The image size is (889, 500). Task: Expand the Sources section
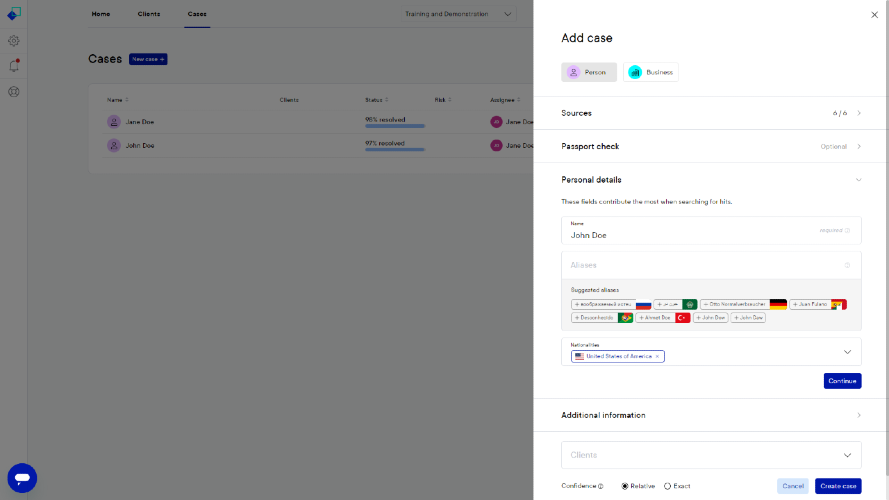point(711,113)
